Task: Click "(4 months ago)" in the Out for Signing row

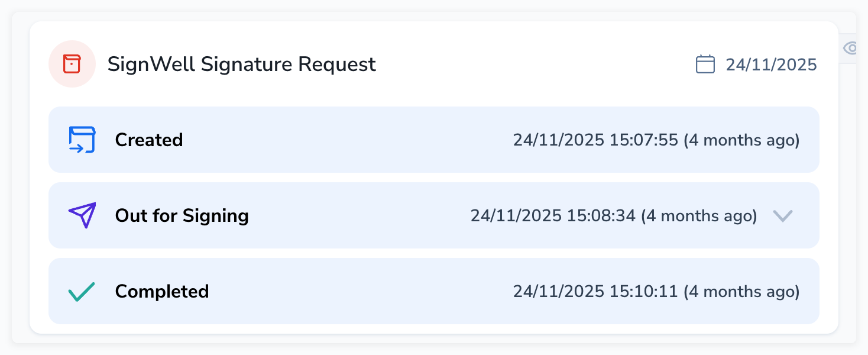Action: tap(699, 216)
